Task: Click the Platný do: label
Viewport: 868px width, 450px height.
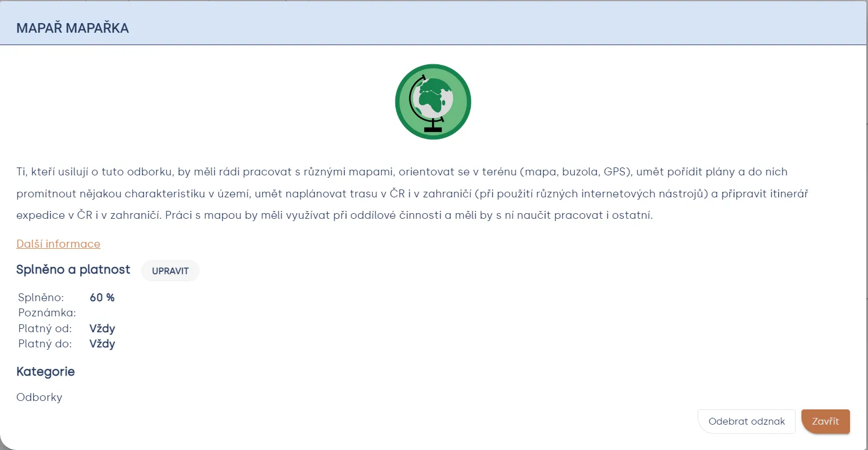Action: (45, 343)
